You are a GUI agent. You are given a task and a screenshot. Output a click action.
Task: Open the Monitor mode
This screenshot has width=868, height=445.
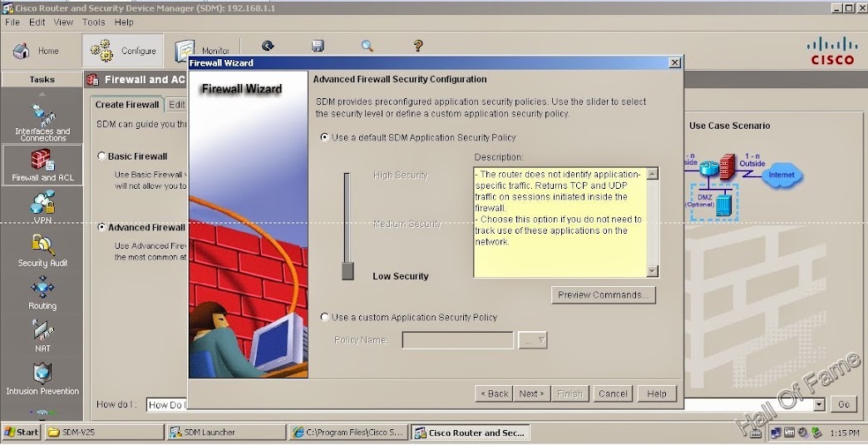[x=202, y=51]
